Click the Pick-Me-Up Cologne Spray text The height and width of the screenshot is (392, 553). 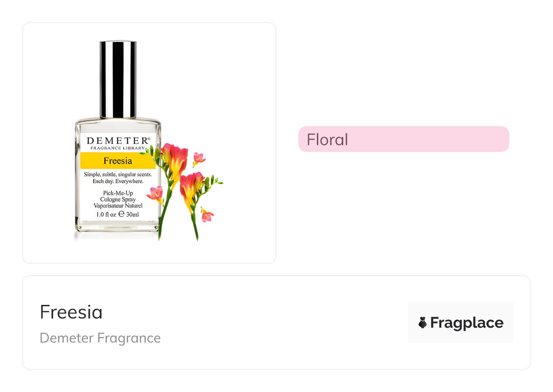coord(118,196)
